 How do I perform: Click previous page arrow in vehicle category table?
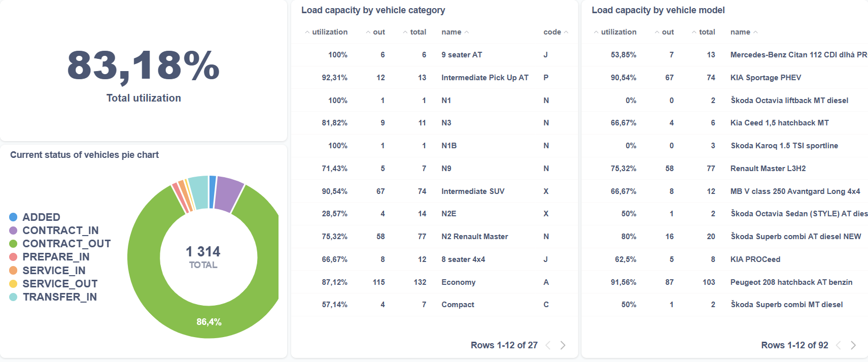pos(548,345)
